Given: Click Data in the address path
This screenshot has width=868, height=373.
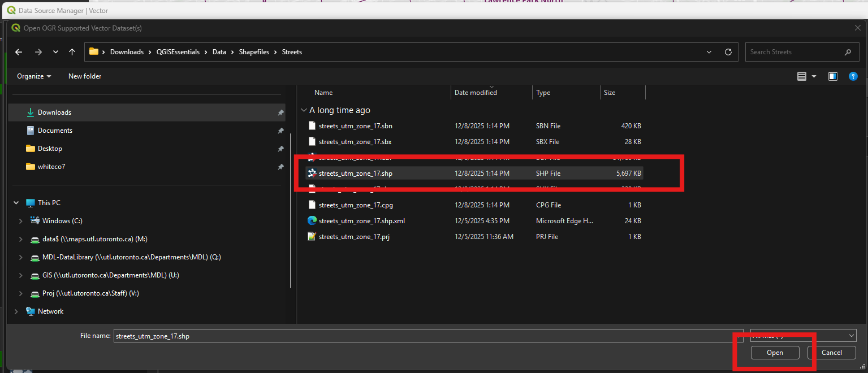Looking at the screenshot, I should click(x=219, y=52).
